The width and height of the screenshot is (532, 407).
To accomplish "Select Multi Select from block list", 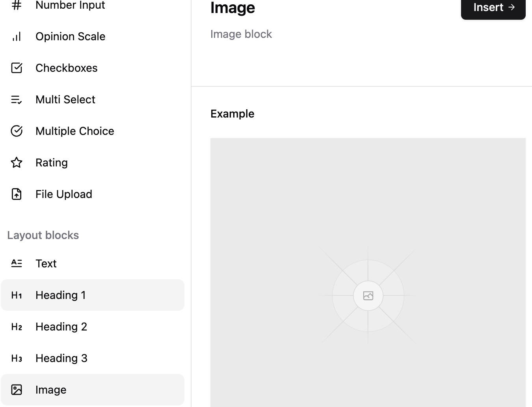I will [93, 99].
